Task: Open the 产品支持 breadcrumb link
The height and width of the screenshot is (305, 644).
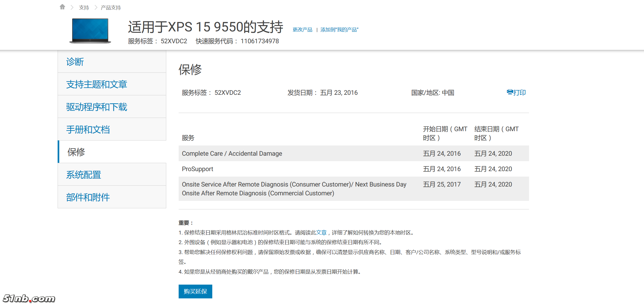Action: tap(111, 8)
